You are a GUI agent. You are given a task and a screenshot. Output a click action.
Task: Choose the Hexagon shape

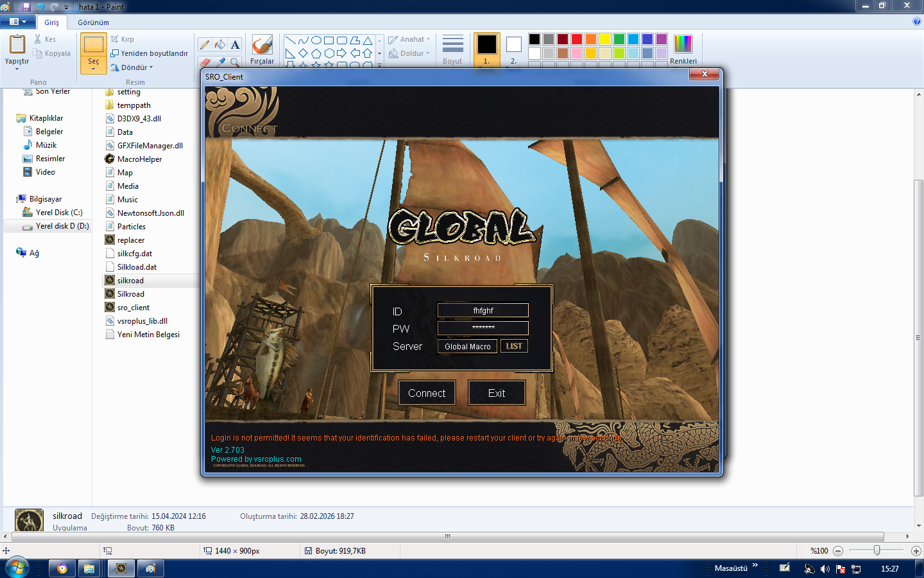point(329,53)
